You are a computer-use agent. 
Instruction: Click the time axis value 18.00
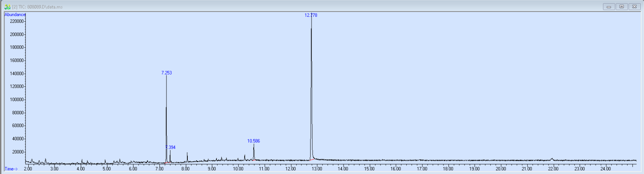[448, 169]
